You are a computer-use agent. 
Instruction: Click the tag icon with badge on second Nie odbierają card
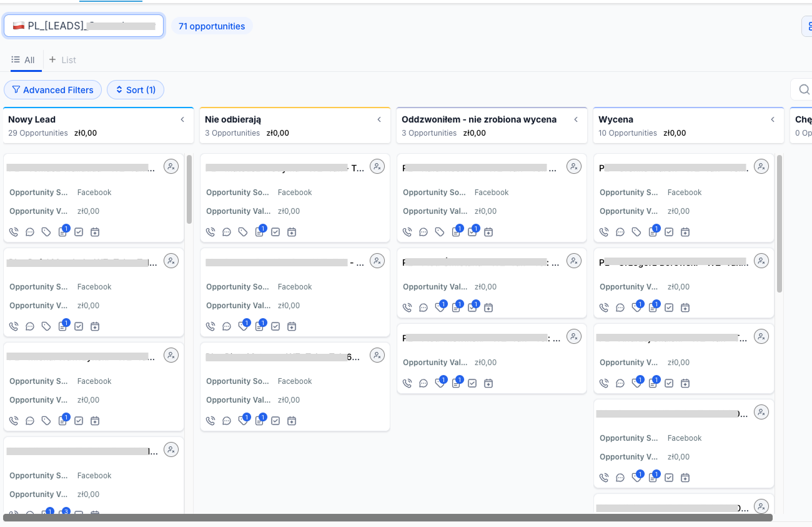(x=243, y=326)
